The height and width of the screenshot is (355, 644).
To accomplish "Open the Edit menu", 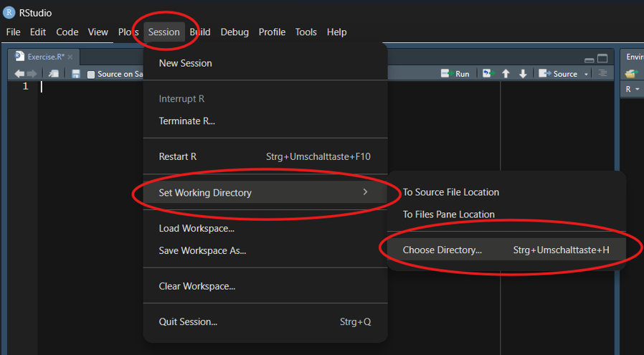I will (38, 32).
